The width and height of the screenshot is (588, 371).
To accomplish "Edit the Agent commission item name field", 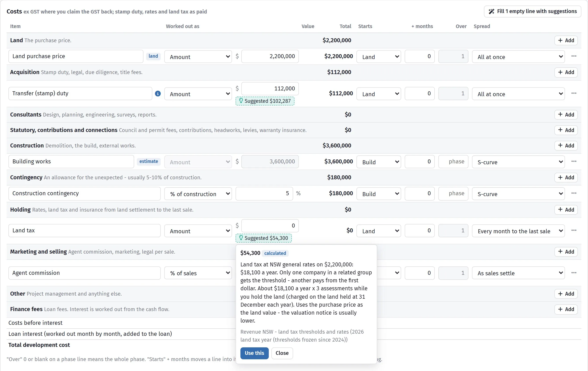I will (x=85, y=273).
